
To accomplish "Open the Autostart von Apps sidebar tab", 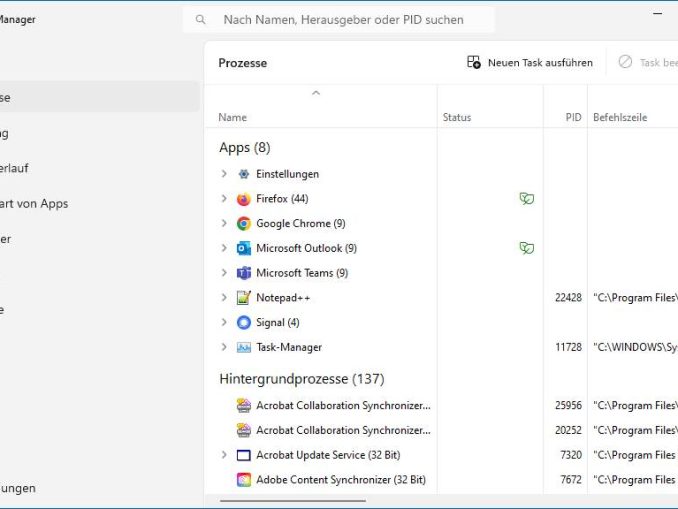I will pos(35,203).
